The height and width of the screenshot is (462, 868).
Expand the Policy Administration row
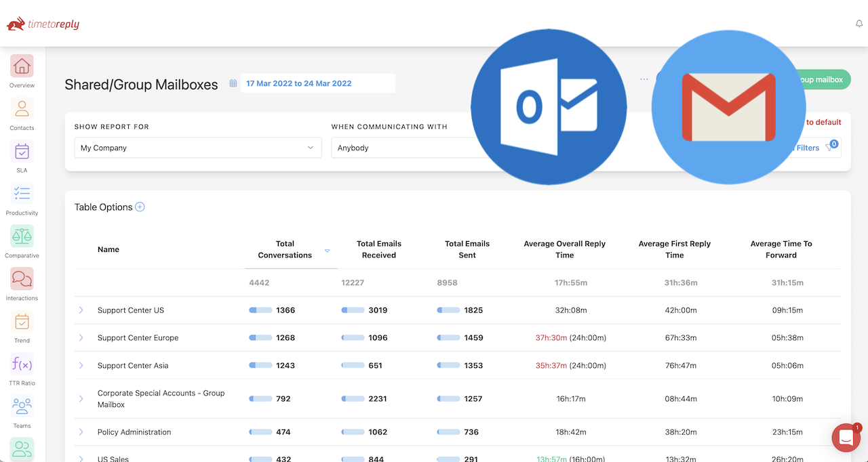click(81, 432)
